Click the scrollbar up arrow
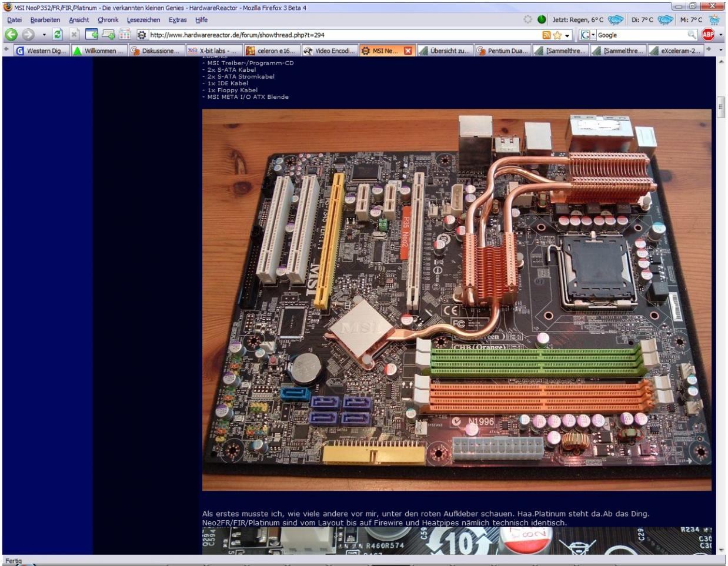This screenshot has height=566, width=728. [x=721, y=62]
